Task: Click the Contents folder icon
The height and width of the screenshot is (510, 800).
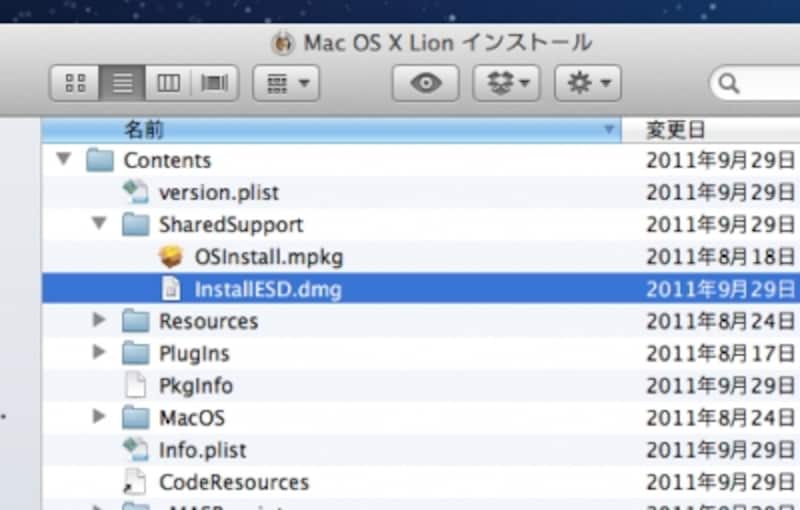Action: click(x=100, y=160)
